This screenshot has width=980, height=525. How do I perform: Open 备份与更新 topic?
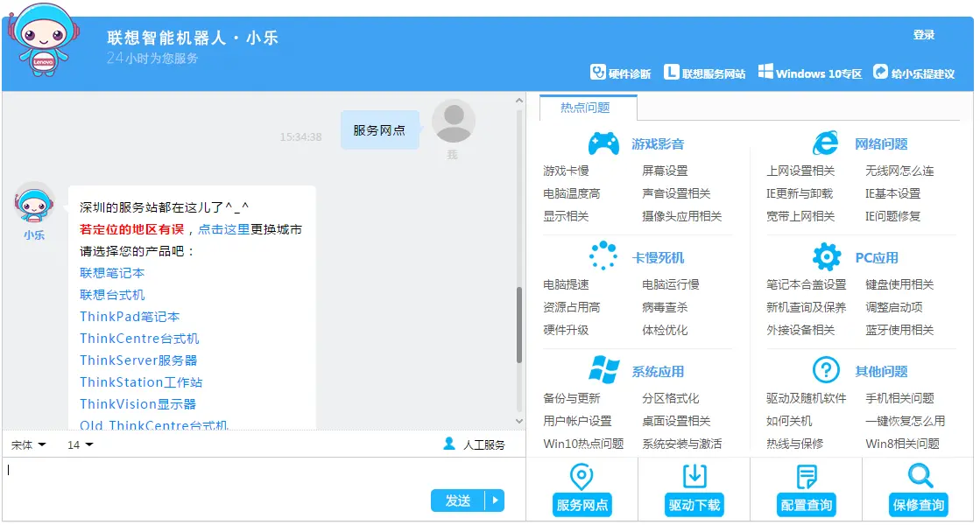tap(571, 398)
